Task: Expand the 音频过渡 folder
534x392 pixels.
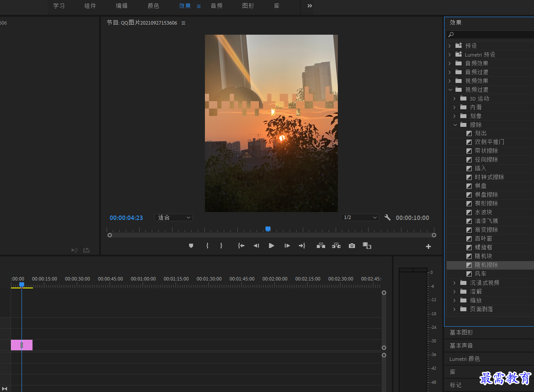Action: pyautogui.click(x=449, y=72)
